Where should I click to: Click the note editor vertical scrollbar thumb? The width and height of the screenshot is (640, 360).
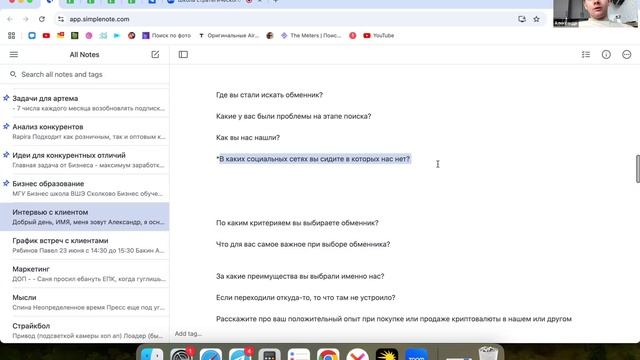638,169
